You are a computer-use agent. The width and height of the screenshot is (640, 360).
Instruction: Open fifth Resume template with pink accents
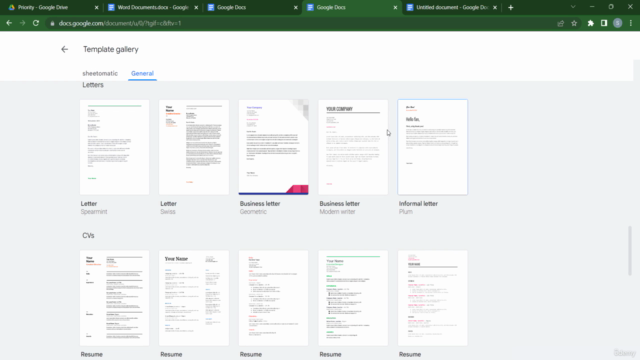(x=433, y=298)
